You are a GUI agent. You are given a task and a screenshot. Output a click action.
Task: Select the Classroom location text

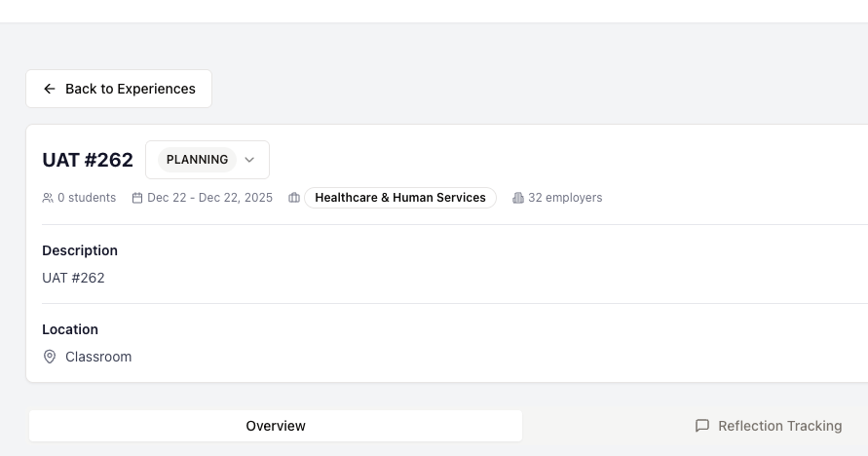[98, 357]
